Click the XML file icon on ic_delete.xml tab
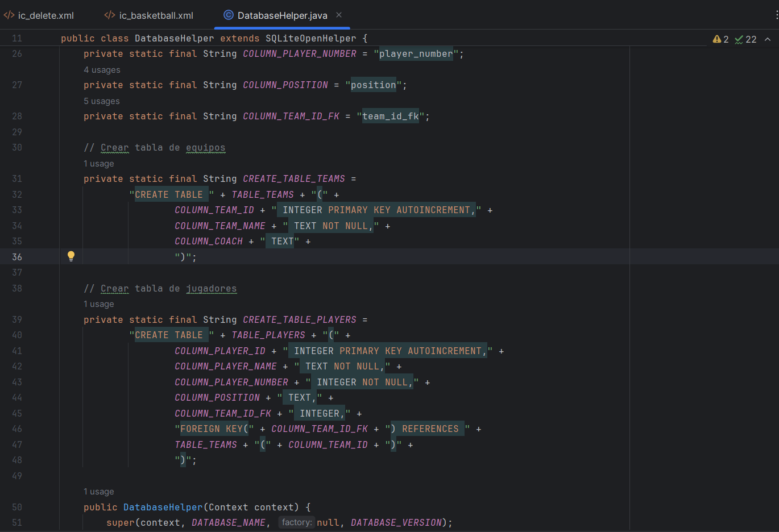Viewport: 779px width, 532px height. coord(9,15)
